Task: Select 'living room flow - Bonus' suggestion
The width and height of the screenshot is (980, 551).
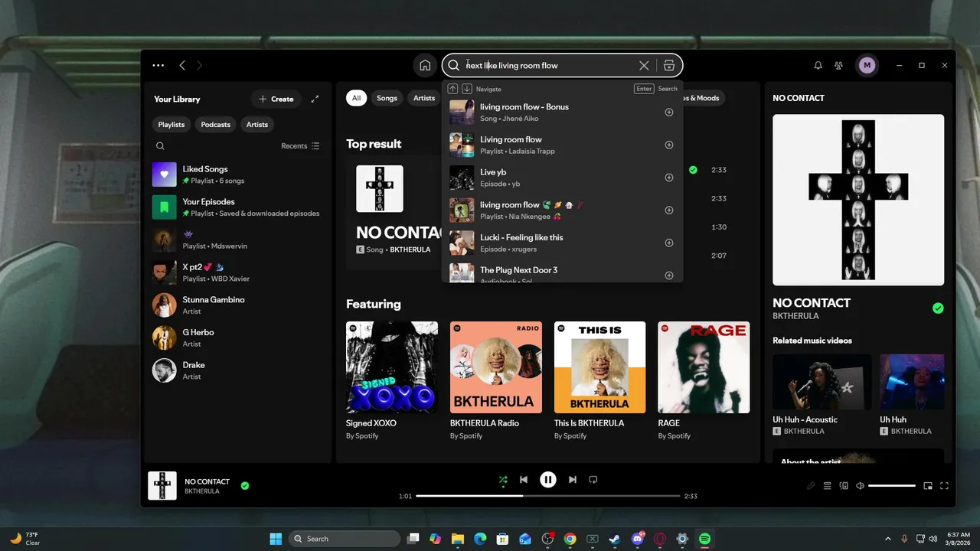Action: pos(562,112)
